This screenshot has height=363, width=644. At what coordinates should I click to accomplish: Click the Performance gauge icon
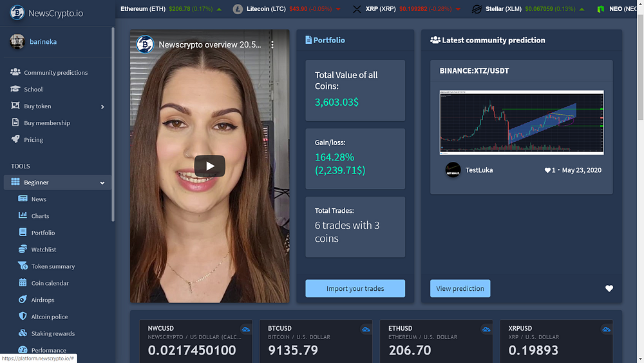click(x=23, y=350)
